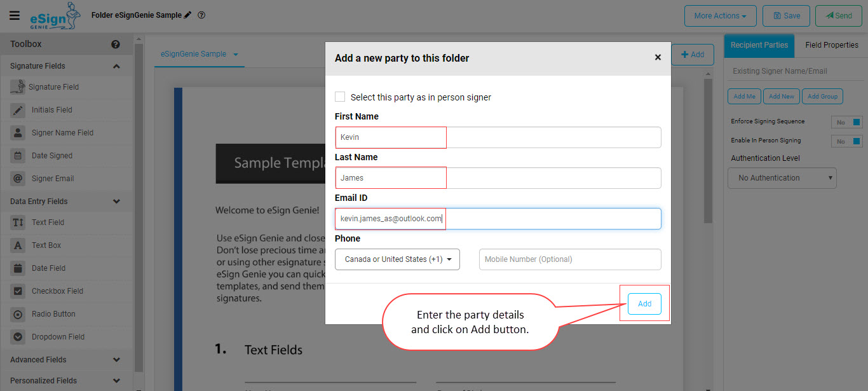Click the Send button
868x391 pixels.
839,16
